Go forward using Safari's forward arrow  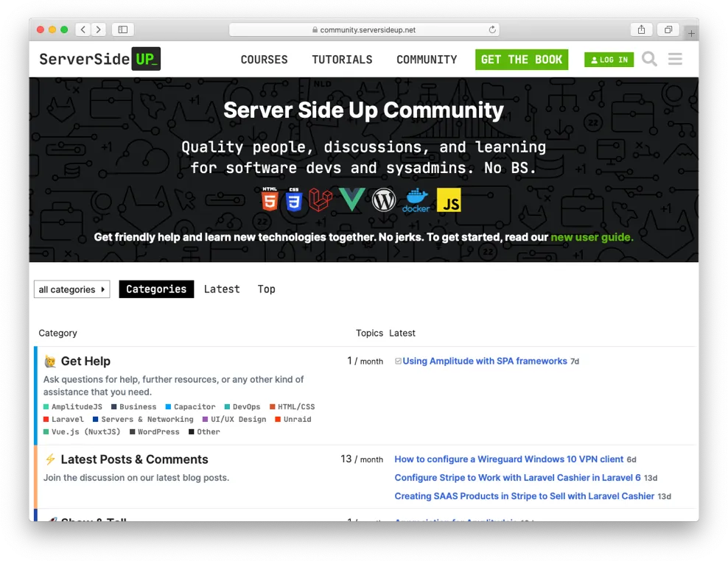pyautogui.click(x=99, y=29)
